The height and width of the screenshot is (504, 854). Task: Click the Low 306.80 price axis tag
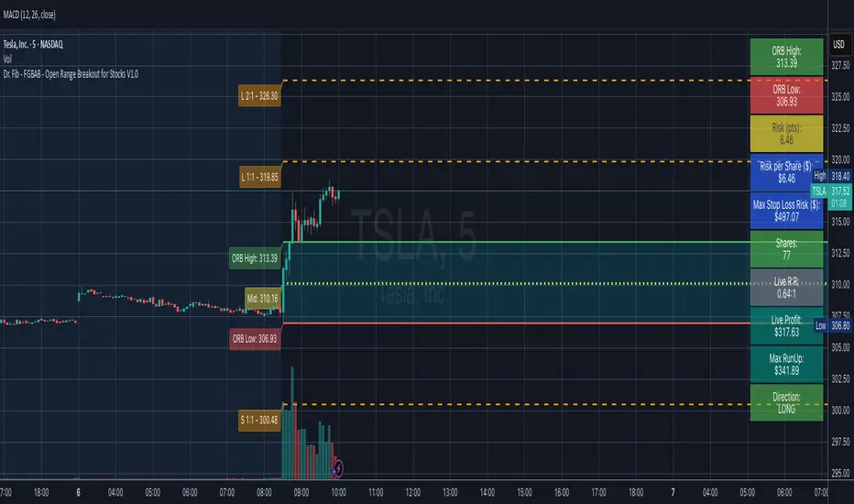point(832,325)
